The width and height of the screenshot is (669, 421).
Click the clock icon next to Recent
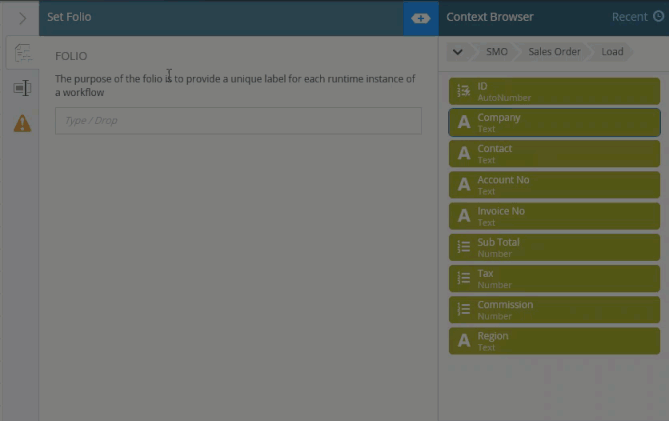click(x=659, y=16)
